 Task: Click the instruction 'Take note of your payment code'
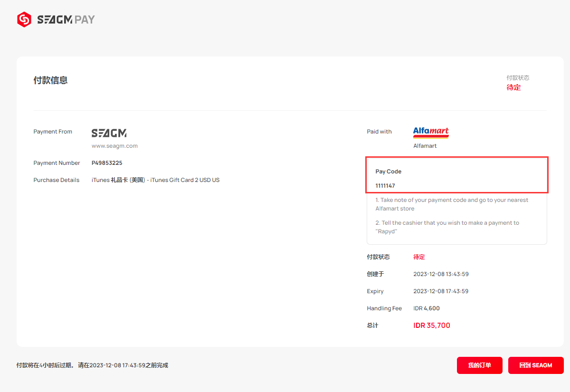click(452, 204)
